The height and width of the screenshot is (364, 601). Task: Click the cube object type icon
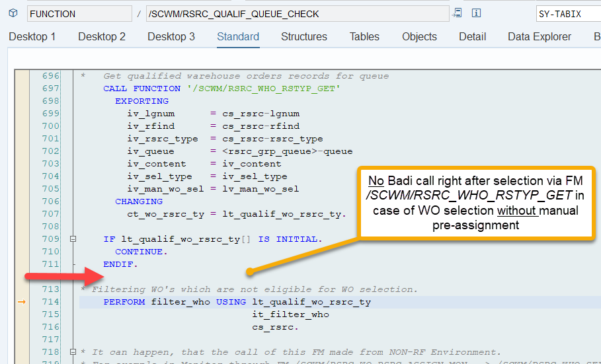13,13
